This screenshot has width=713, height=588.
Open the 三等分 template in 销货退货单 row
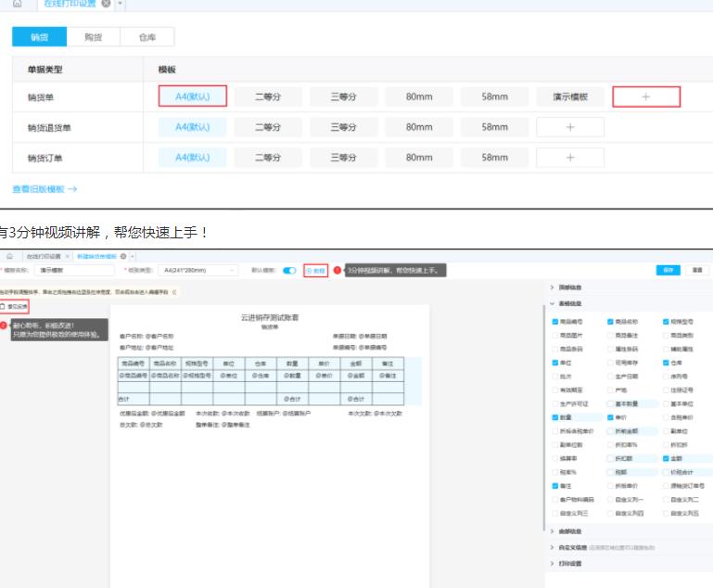click(x=343, y=127)
